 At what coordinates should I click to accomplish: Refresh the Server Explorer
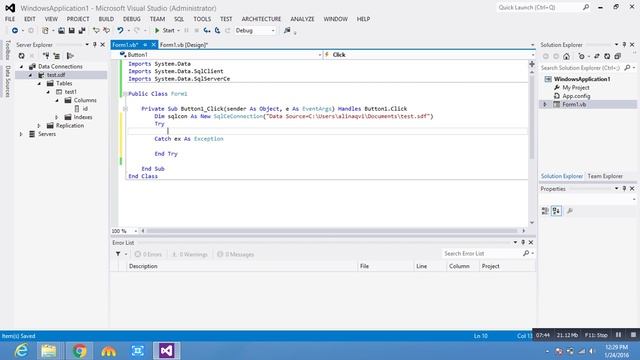pyautogui.click(x=22, y=56)
